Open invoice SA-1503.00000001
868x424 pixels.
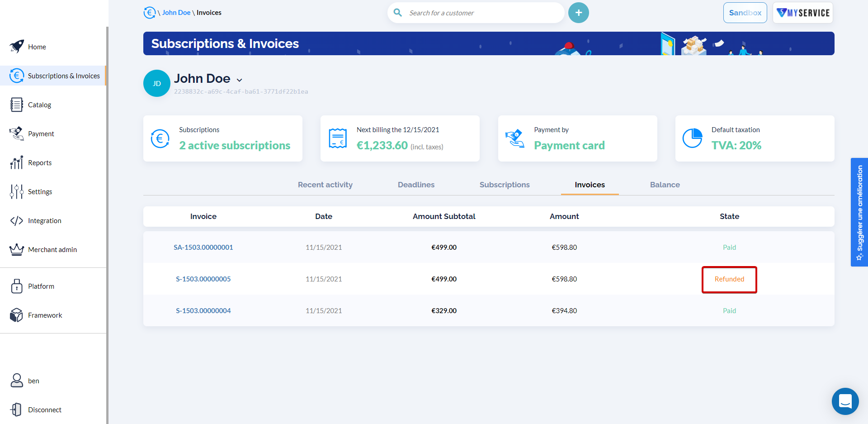[x=203, y=247]
